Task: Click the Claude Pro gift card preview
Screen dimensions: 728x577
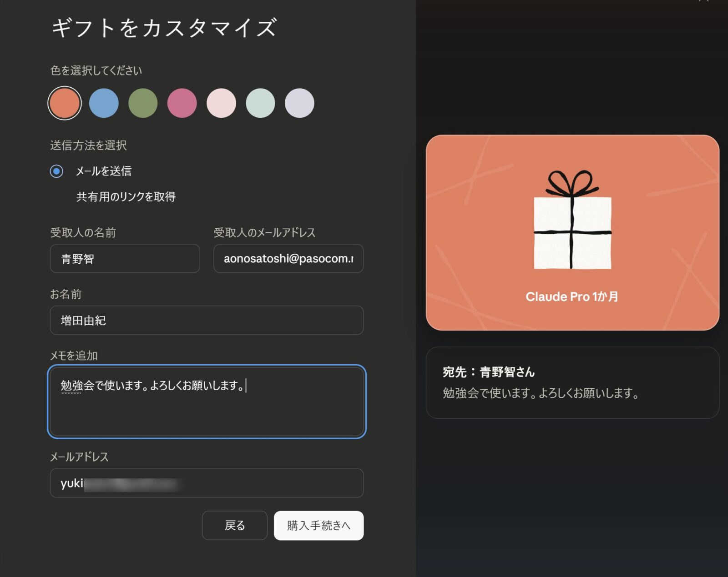Action: coord(572,233)
